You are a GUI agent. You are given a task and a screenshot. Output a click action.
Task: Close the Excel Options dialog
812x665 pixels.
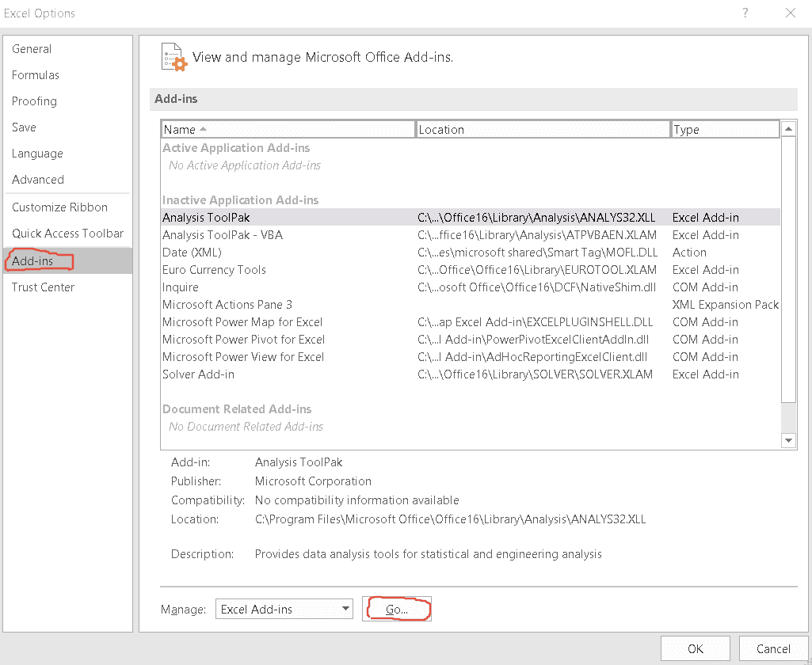coord(791,13)
